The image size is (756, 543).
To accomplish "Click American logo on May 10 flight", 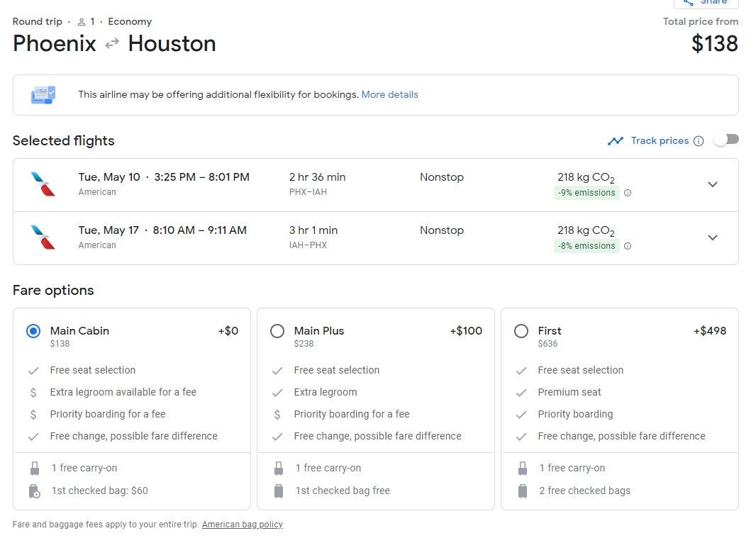I will point(43,184).
